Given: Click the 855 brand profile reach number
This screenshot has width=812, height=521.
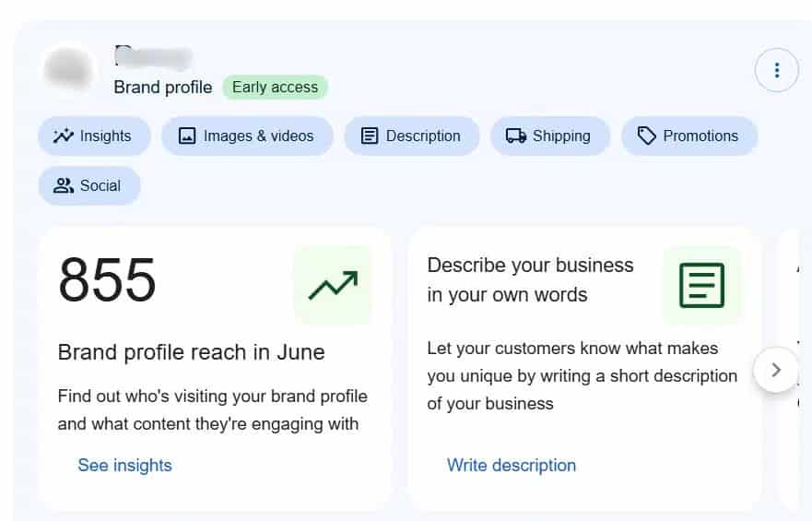Looking at the screenshot, I should point(107,279).
